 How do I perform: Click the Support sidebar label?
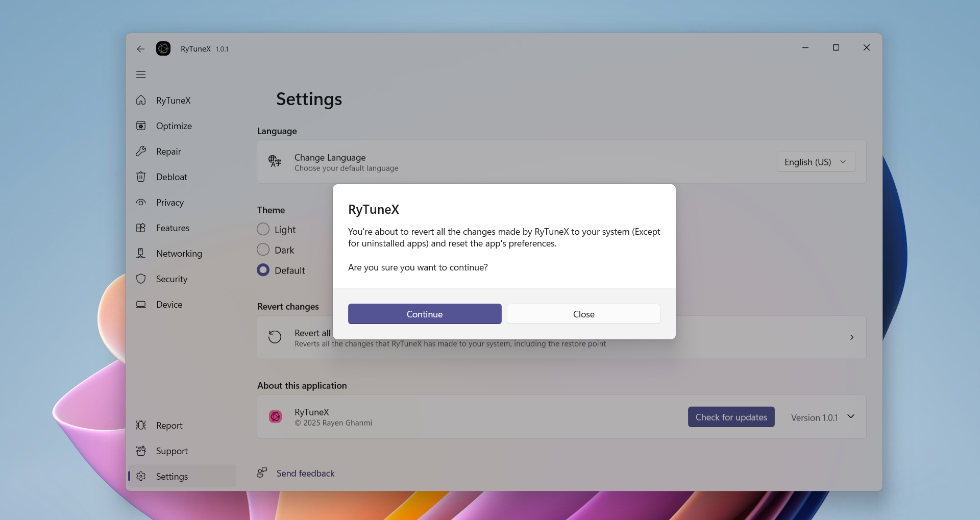(x=171, y=451)
